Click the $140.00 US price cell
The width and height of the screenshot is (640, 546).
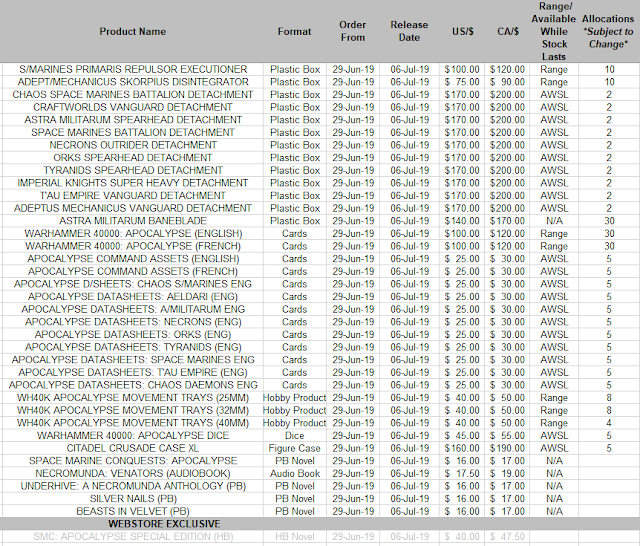pyautogui.click(x=462, y=221)
